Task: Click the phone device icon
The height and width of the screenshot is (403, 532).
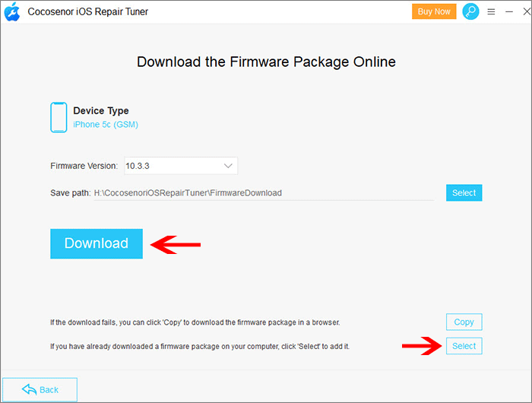Action: (59, 117)
